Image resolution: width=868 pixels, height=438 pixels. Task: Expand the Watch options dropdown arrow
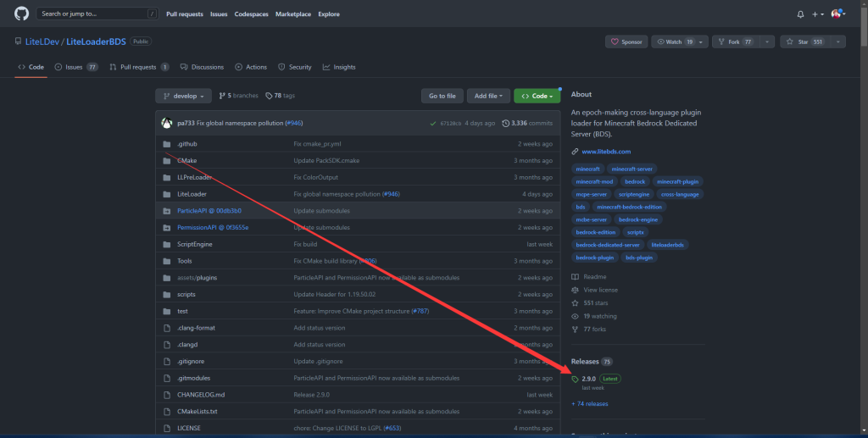701,42
